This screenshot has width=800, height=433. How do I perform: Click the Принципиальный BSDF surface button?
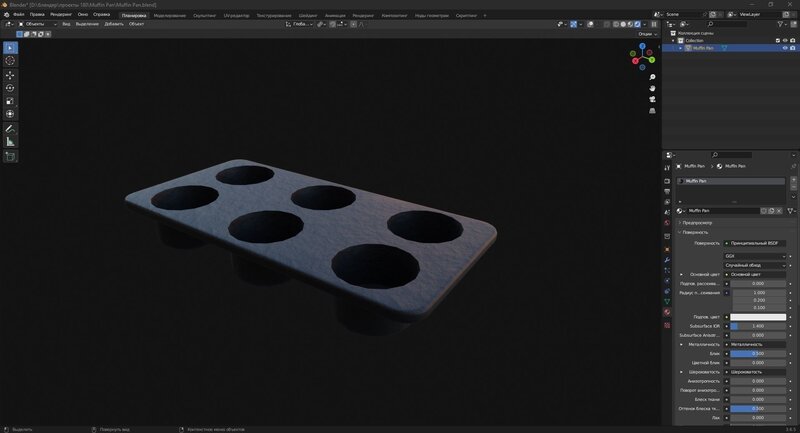755,243
